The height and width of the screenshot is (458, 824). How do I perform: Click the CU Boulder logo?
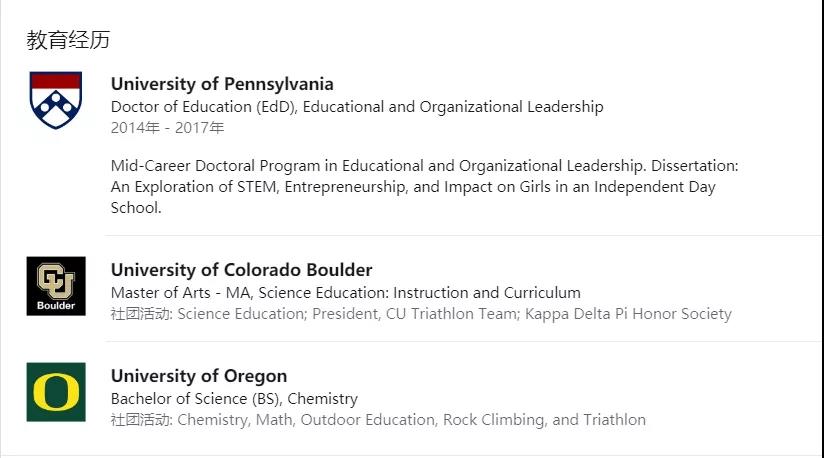click(56, 286)
